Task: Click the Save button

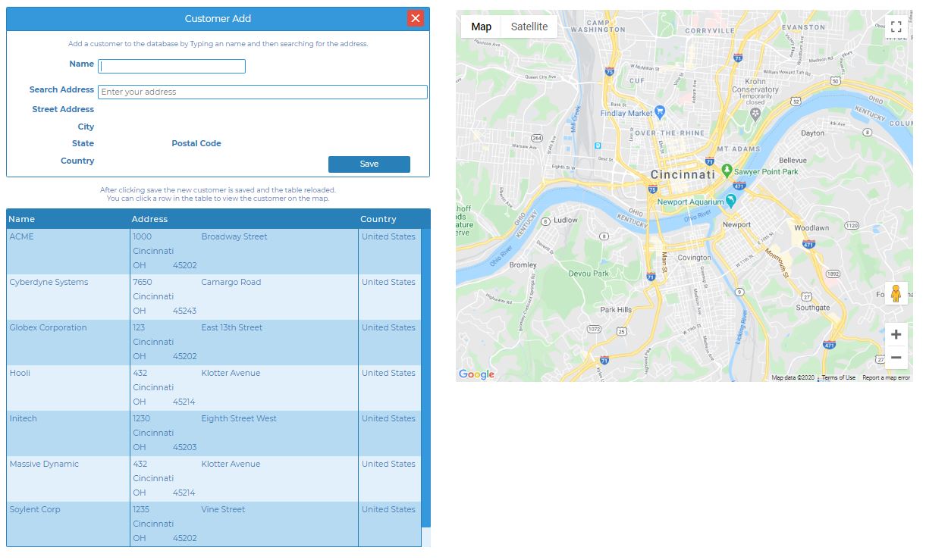Action: click(369, 164)
